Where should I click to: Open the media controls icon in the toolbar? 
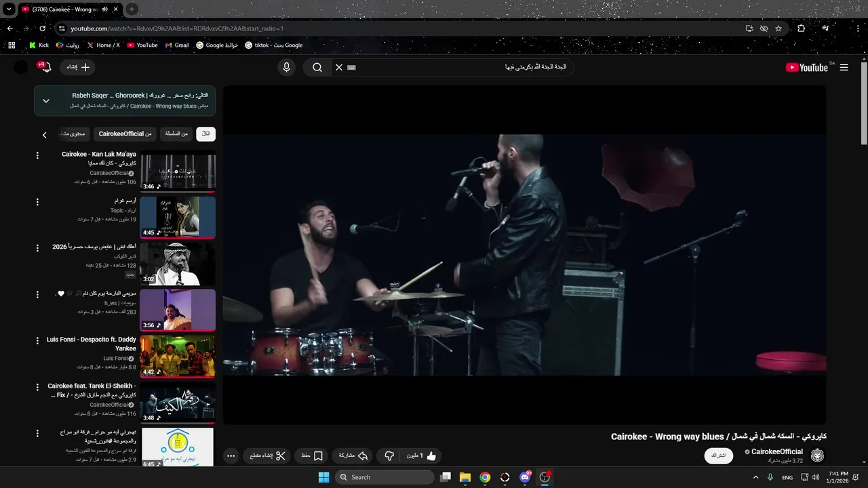click(825, 28)
